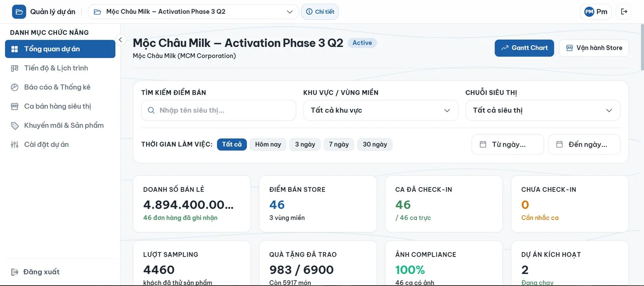Image resolution: width=644 pixels, height=286 pixels.
Task: Open Vận hành Store
Action: (x=594, y=48)
